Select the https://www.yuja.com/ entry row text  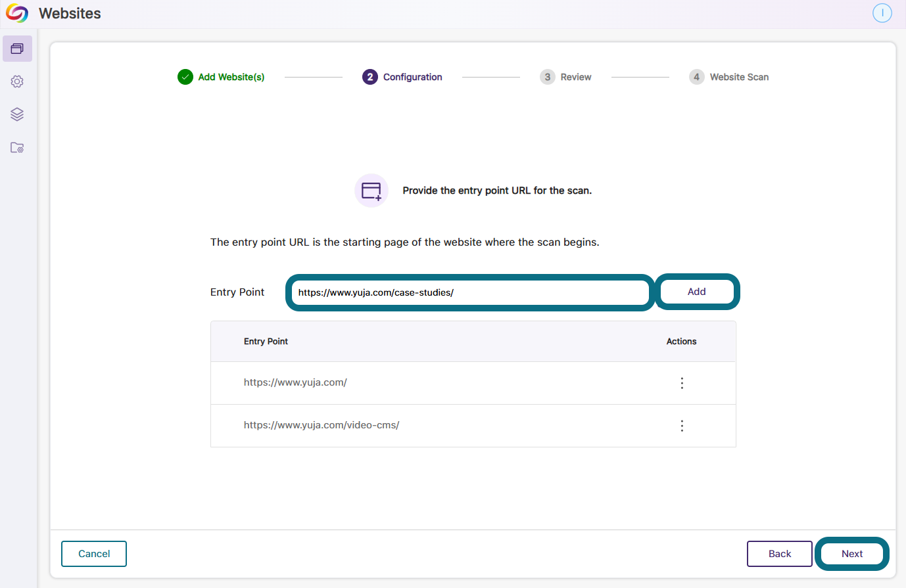pos(295,382)
